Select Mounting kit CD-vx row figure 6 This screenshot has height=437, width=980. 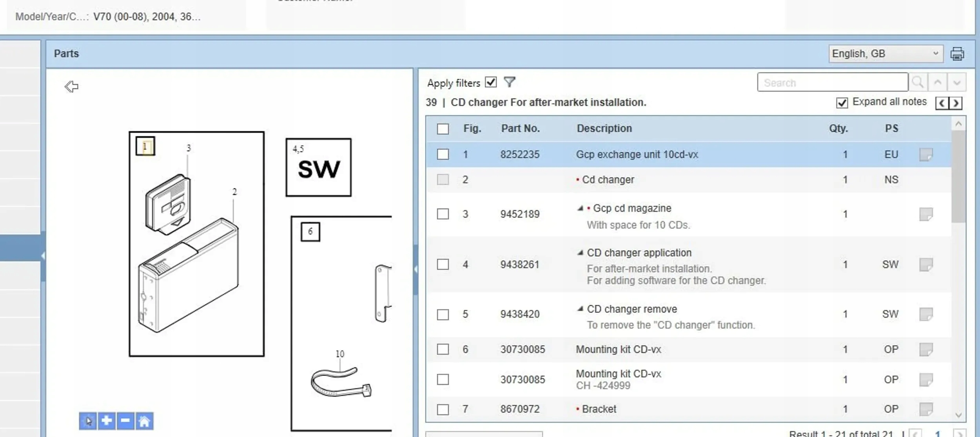(x=618, y=349)
